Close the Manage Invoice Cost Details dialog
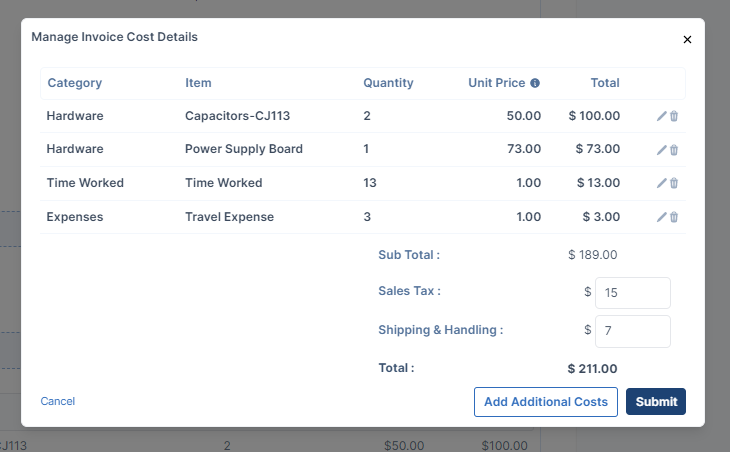The height and width of the screenshot is (452, 730). 687,40
